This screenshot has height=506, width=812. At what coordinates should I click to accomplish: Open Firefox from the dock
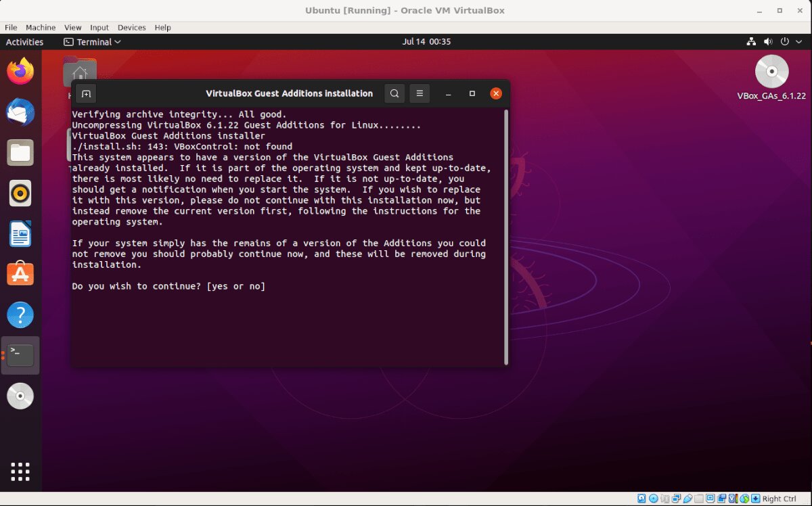[x=20, y=70]
